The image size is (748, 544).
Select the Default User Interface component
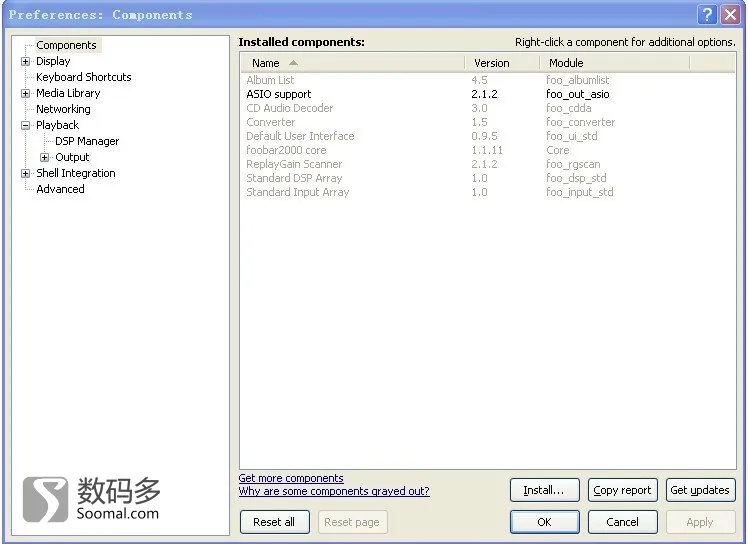pos(488,136)
